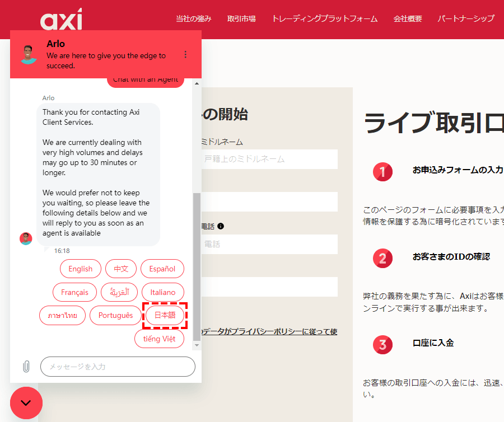Click the empty field below phone
The height and width of the screenshot is (422, 504).
click(x=269, y=287)
